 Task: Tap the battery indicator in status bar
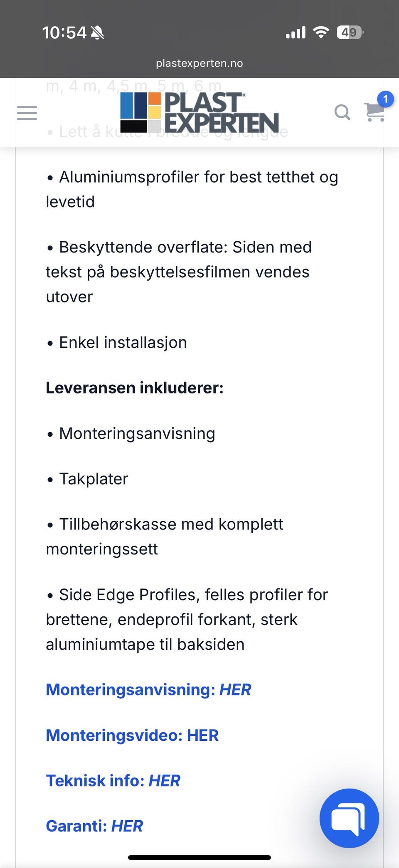pyautogui.click(x=350, y=32)
